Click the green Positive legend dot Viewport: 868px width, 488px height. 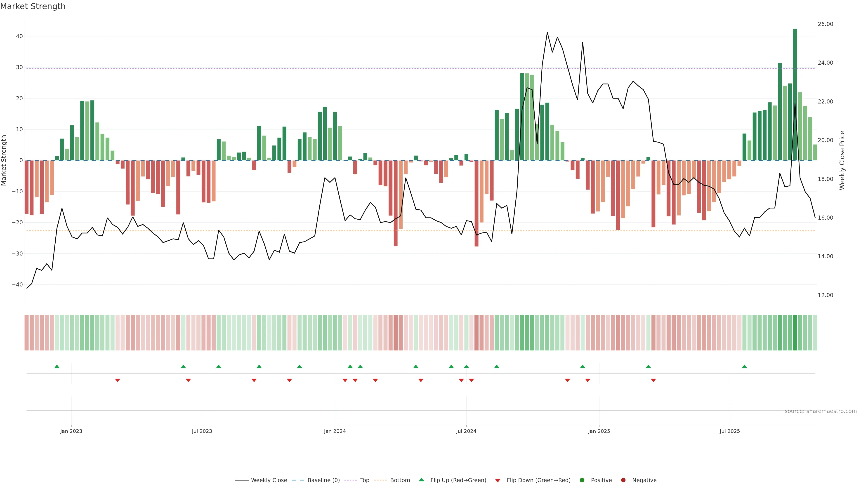pos(582,480)
